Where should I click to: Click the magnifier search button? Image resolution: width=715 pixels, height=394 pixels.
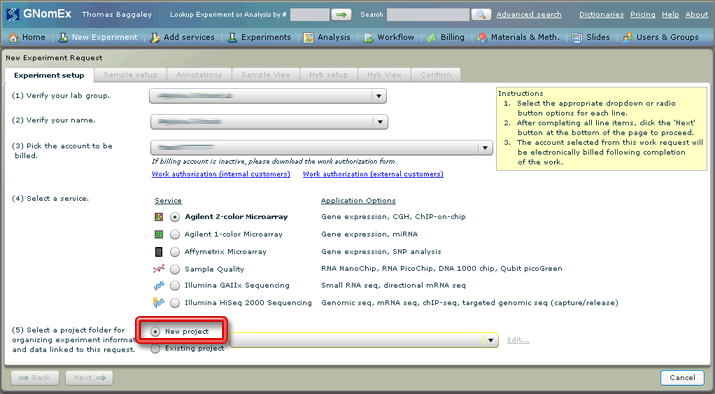481,15
